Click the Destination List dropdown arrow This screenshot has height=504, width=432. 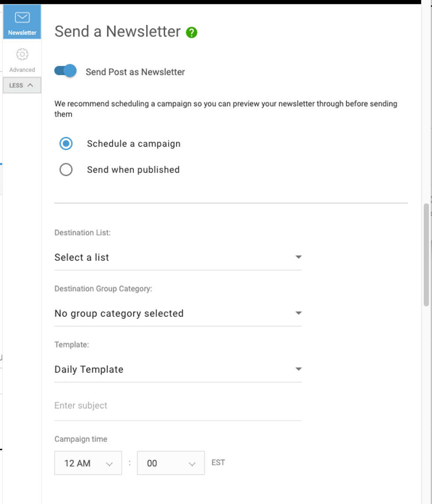298,257
